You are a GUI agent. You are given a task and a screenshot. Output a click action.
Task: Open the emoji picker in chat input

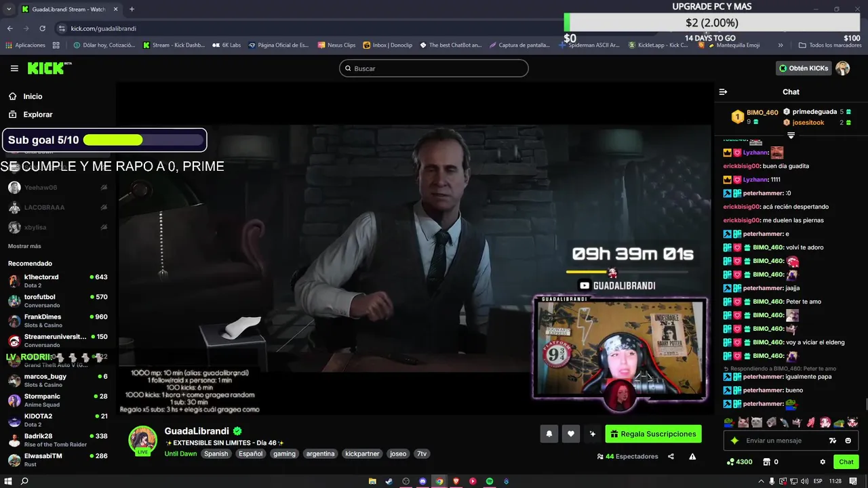(848, 441)
